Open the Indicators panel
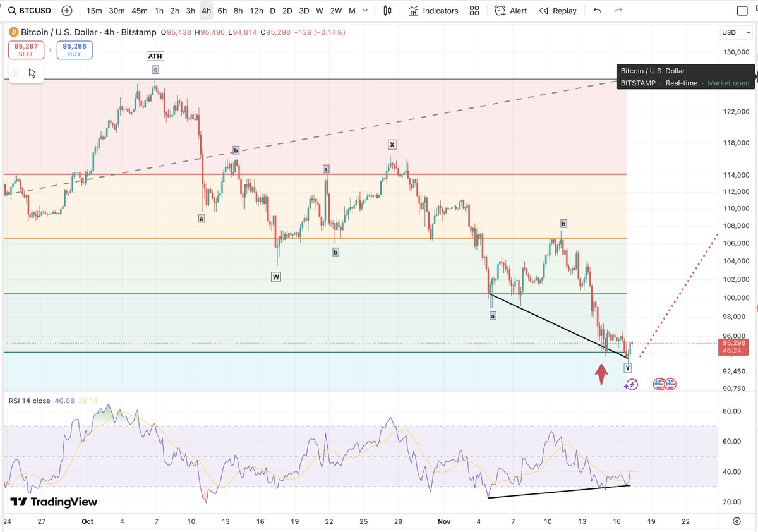The image size is (758, 532). (433, 11)
